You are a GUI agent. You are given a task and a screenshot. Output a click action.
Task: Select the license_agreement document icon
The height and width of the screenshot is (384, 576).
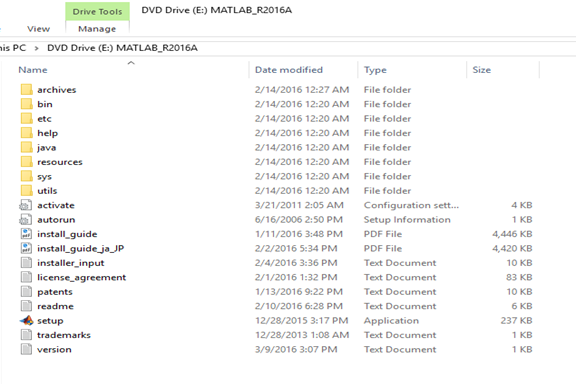coord(26,277)
